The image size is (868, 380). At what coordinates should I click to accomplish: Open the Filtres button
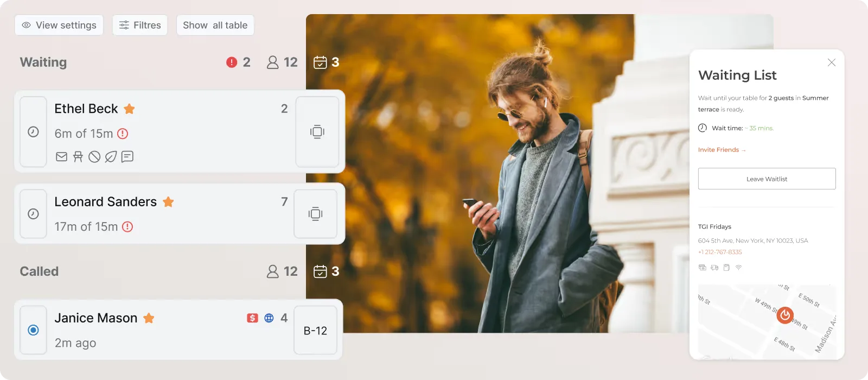pyautogui.click(x=140, y=25)
